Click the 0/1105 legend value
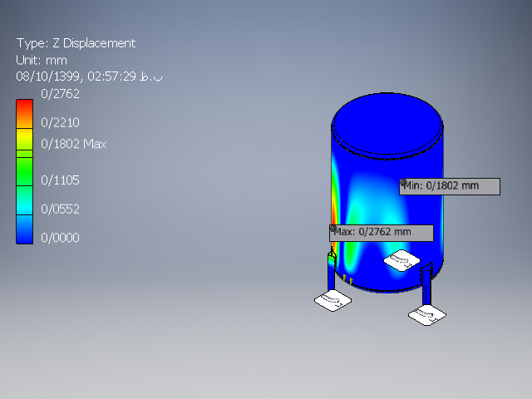Viewport: 532px width, 399px height. (60, 180)
